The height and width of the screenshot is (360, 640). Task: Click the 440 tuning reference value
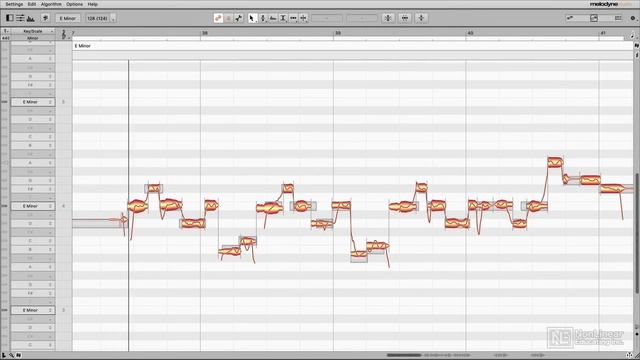(5, 38)
